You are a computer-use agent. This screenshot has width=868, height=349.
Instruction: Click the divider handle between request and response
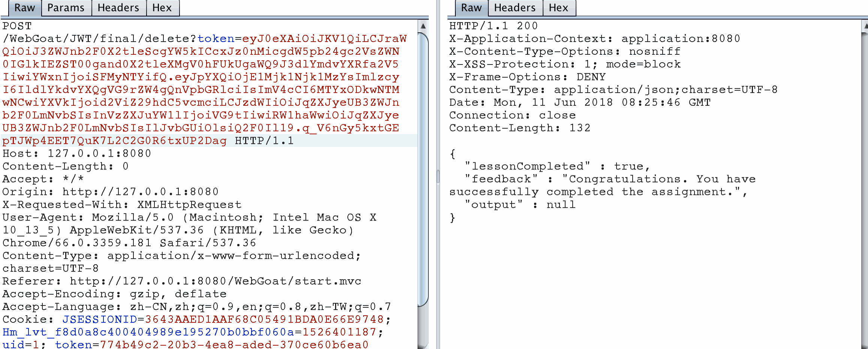438,177
